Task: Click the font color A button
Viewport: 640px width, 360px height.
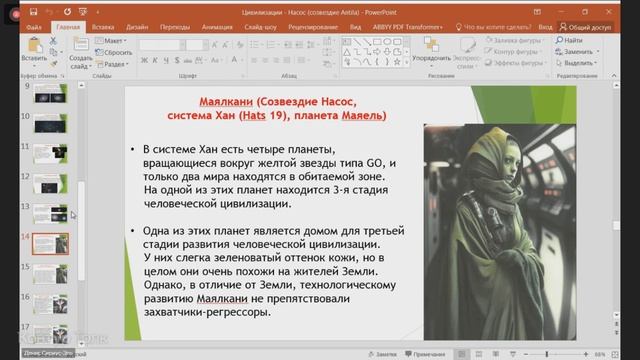Action: [x=234, y=60]
